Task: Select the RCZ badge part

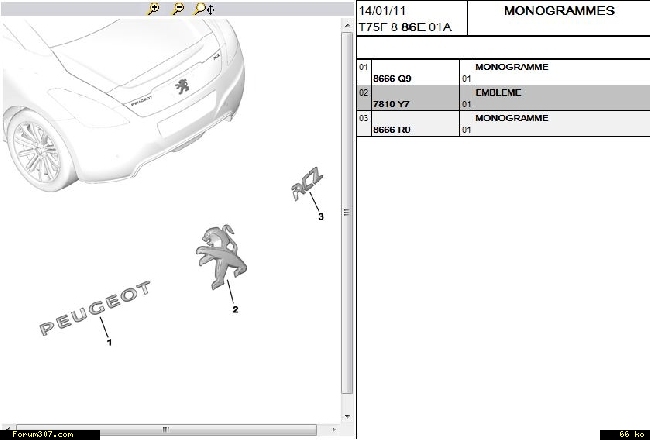Action: pos(306,187)
